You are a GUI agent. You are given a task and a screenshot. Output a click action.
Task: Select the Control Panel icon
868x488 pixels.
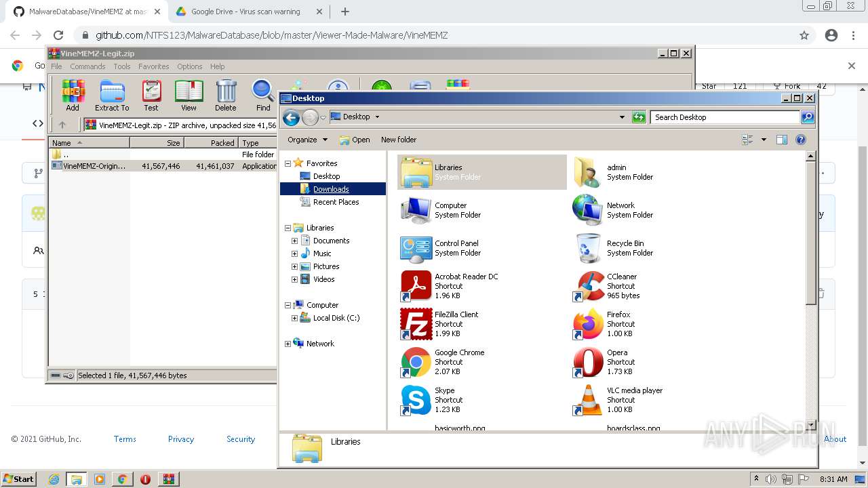[x=416, y=248]
